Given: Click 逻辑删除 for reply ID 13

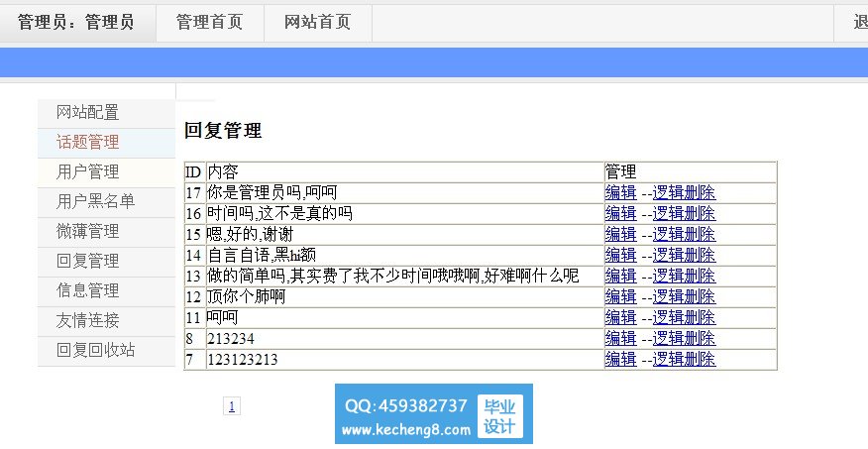Looking at the screenshot, I should coord(685,276).
